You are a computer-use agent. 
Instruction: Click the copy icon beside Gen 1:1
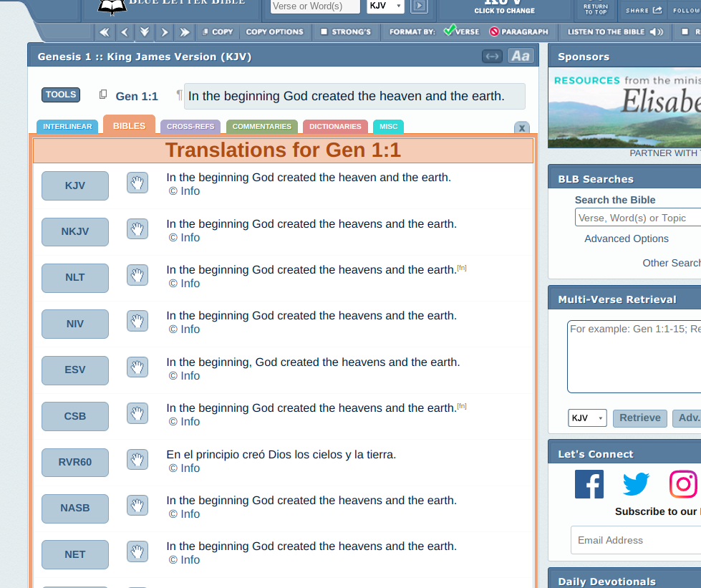click(x=103, y=95)
